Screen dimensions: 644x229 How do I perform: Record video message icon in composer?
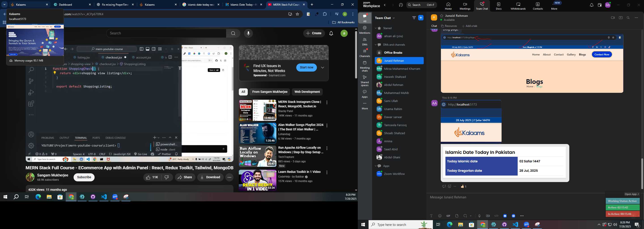(488, 216)
